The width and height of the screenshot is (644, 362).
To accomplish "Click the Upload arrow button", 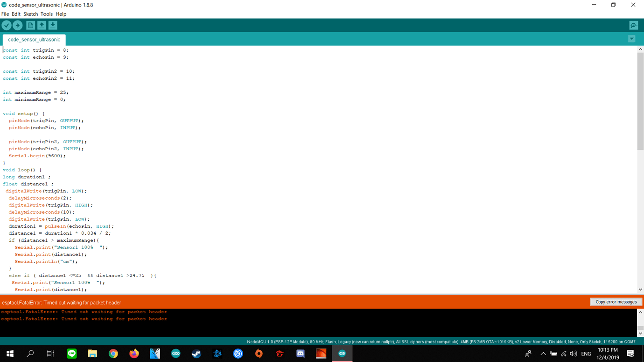I will tap(18, 25).
